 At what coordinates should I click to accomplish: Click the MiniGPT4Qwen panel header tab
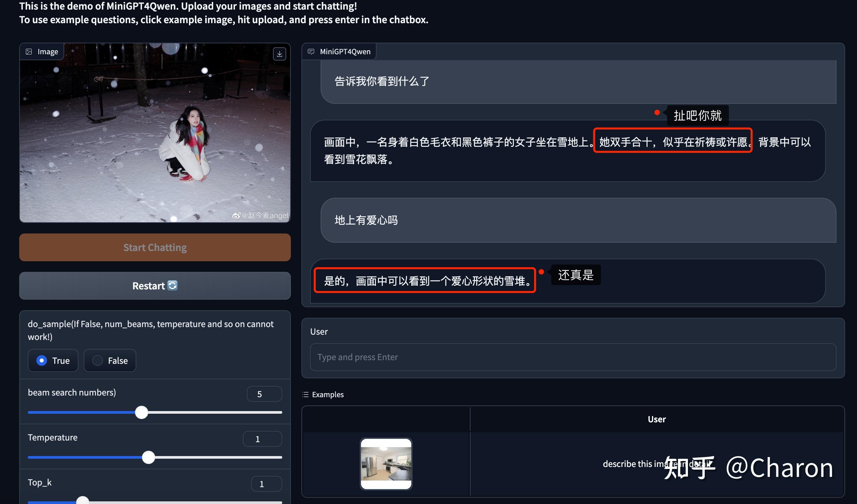(x=339, y=51)
